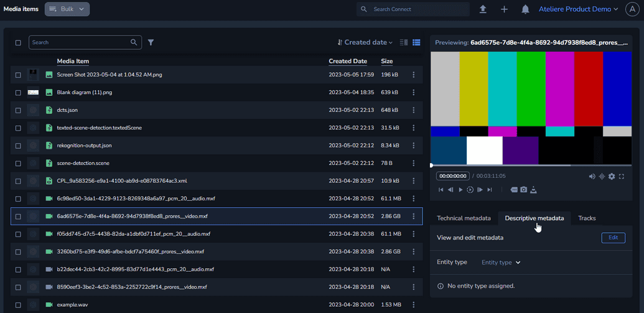The image size is (644, 313).
Task: Open 3260bd75 prores video.mxf item
Action: [130, 251]
